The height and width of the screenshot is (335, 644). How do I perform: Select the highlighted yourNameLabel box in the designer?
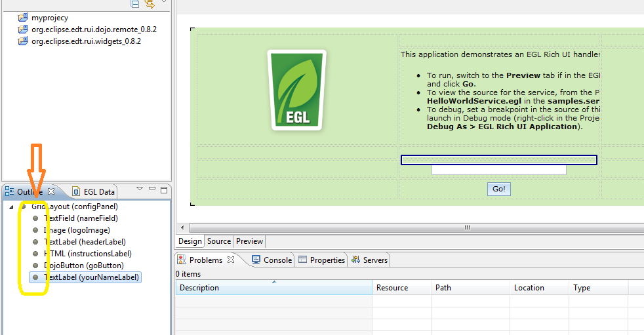[x=499, y=160]
